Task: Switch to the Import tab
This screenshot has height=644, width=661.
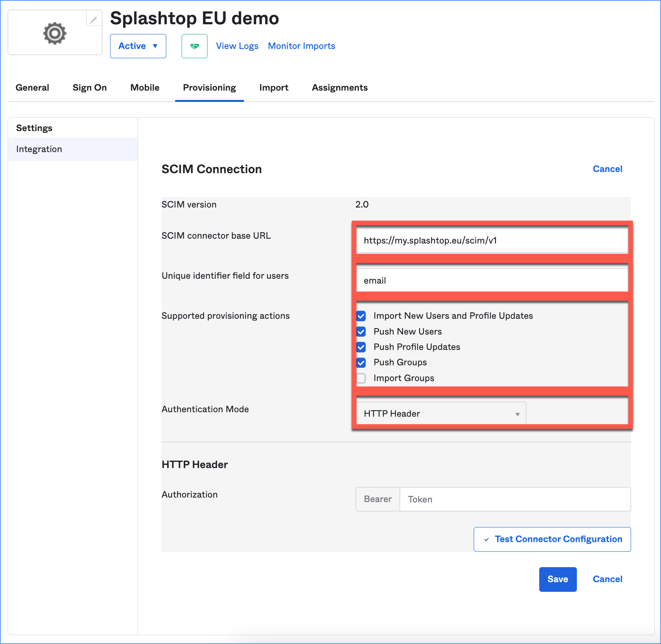Action: 274,88
